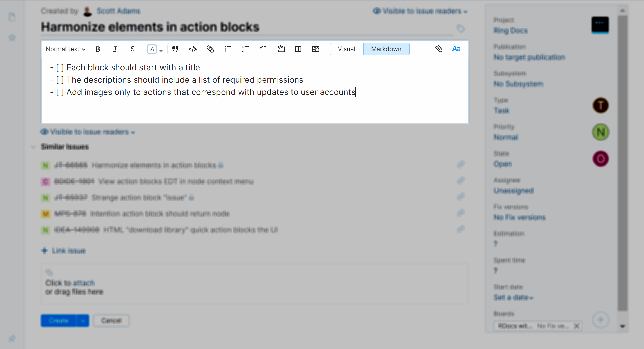This screenshot has width=644, height=349.
Task: Toggle bold formatting in editor toolbar
Action: pyautogui.click(x=98, y=49)
